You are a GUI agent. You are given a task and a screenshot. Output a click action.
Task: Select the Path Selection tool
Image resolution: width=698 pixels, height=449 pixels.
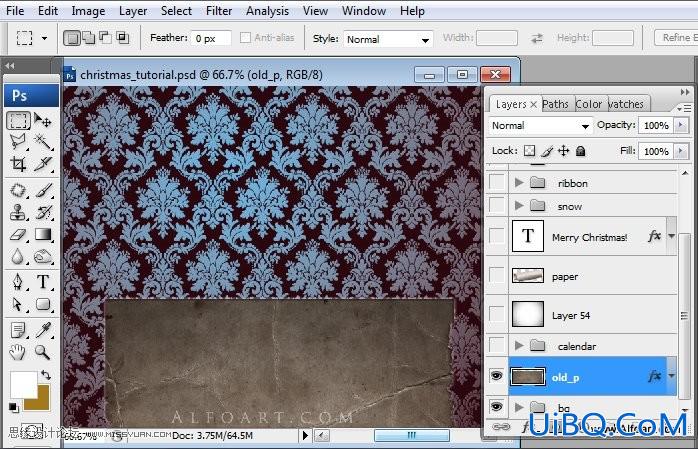[18, 304]
